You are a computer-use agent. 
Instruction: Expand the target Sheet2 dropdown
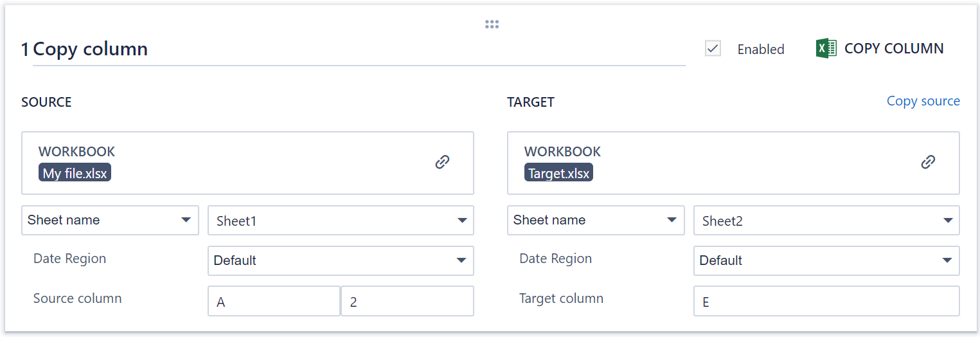click(x=826, y=221)
